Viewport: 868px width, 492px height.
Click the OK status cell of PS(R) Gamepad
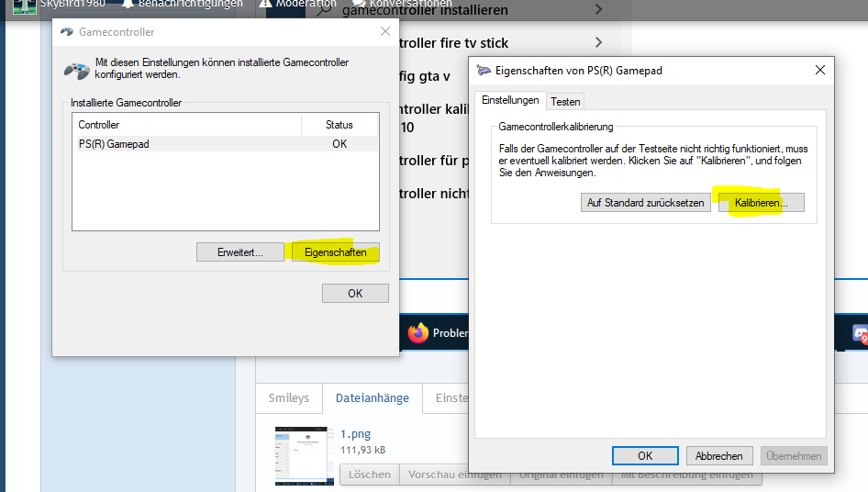tap(339, 144)
